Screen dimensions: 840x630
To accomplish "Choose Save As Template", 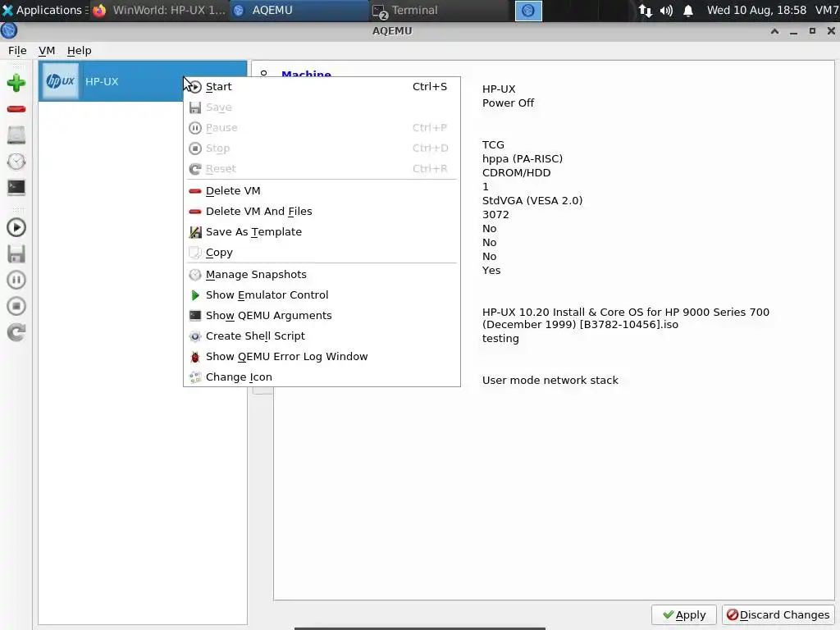I will click(x=322, y=232).
